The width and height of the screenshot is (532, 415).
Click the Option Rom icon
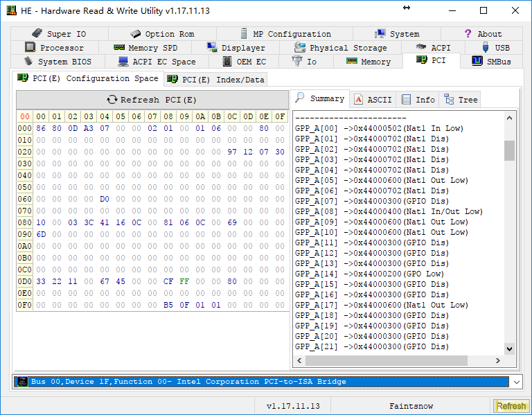coord(135,34)
